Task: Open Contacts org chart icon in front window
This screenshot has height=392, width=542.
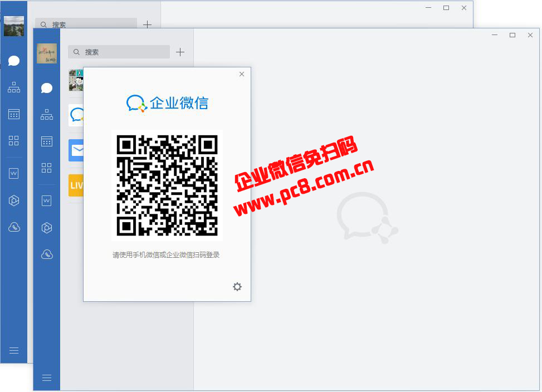Action: (x=47, y=115)
